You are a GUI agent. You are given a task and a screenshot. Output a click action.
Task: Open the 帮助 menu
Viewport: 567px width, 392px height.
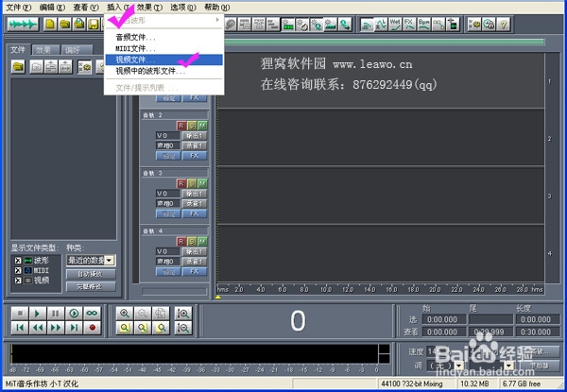(x=216, y=7)
